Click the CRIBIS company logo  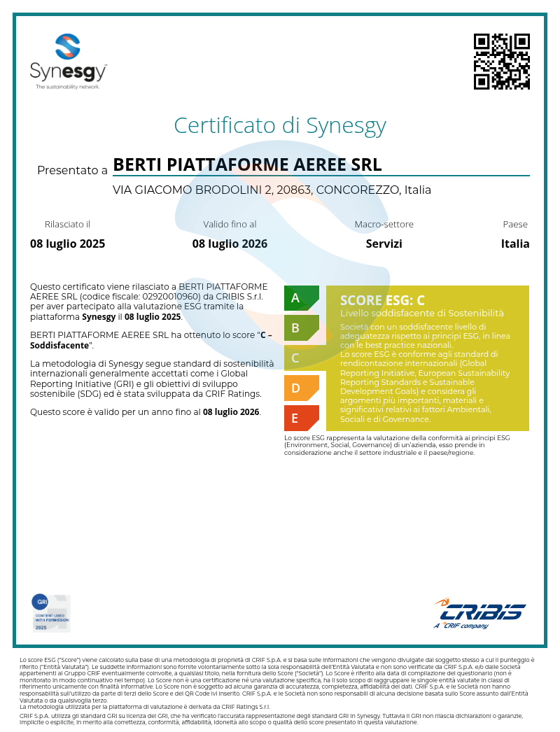(x=479, y=613)
